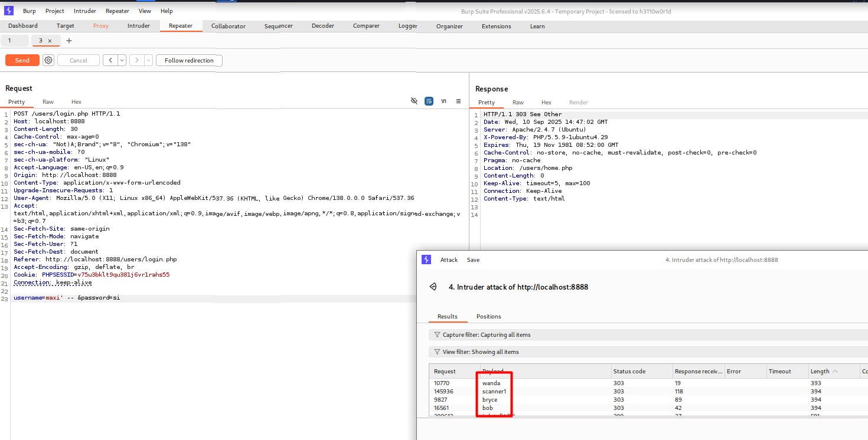Toggle show newline characters \n in Request

[443, 101]
